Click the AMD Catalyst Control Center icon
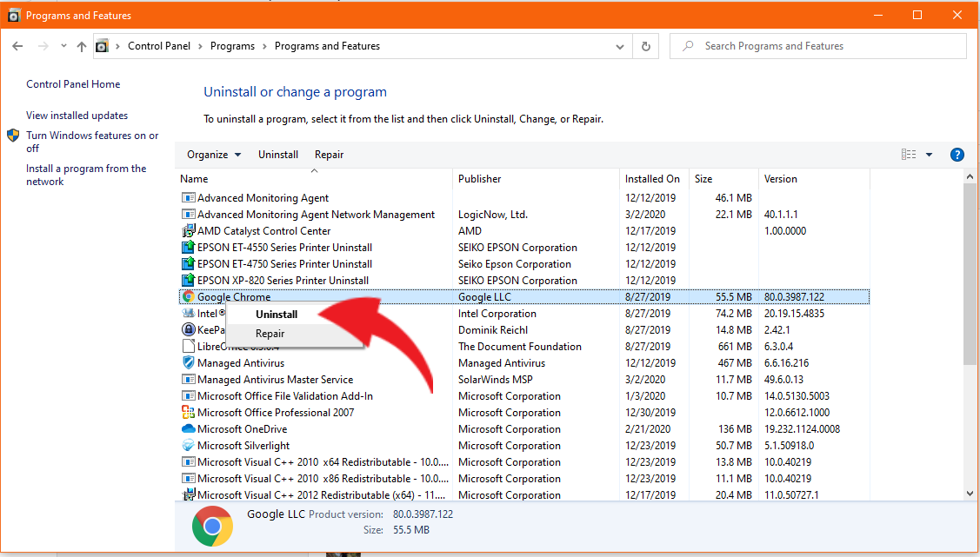The width and height of the screenshot is (980, 557). click(189, 231)
